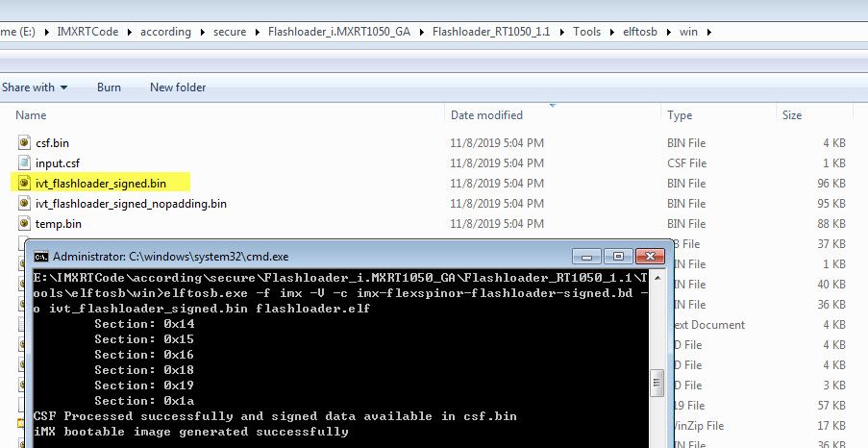The image size is (868, 448).
Task: Click the CSF File type cell
Action: [687, 163]
